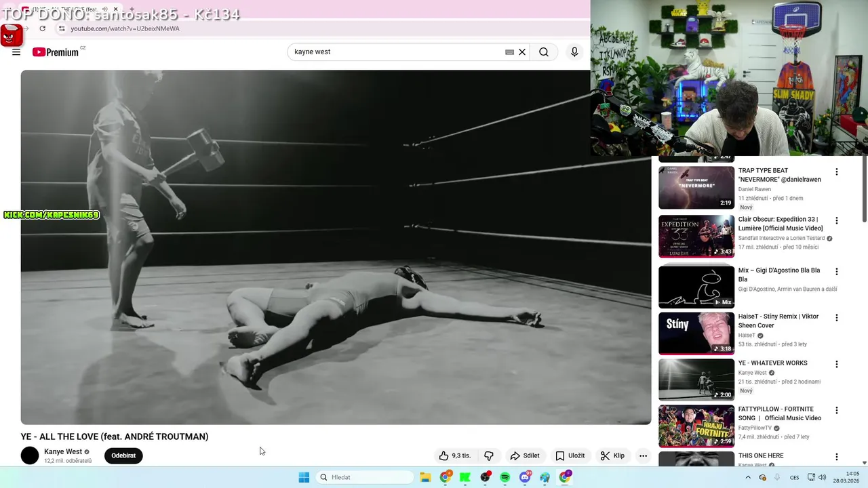Screen dimensions: 868x488
Task: Dislike the video with thumbs down
Action: (489, 455)
